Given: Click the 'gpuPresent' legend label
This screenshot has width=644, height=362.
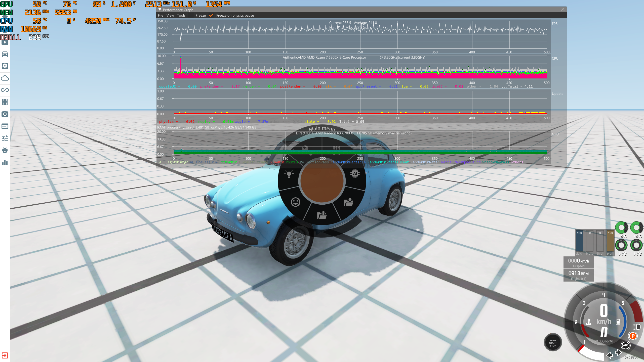Looking at the screenshot, I should click(x=366, y=86).
